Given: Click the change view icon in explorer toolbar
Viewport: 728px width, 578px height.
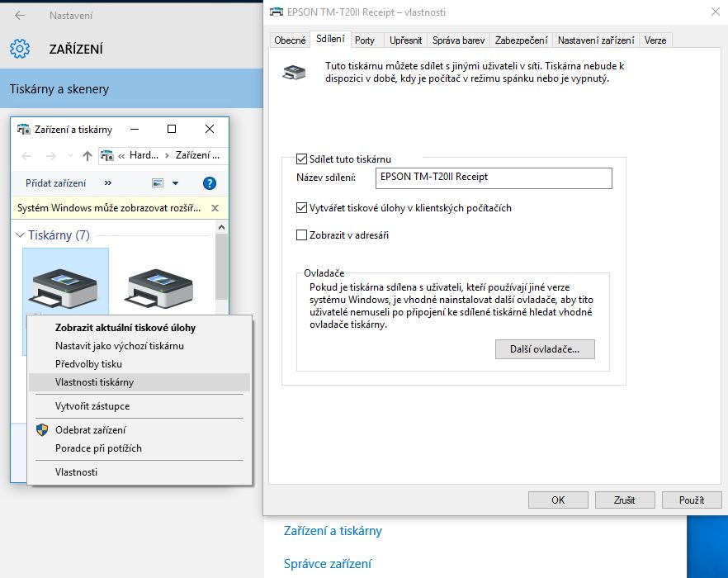Looking at the screenshot, I should point(158,183).
